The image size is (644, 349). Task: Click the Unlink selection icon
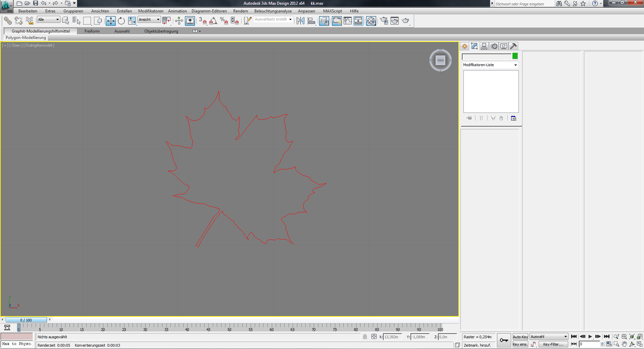coord(18,21)
